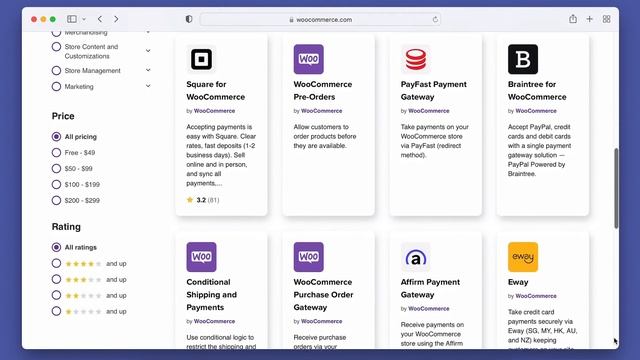Select the $200 - $299 price filter
The image size is (640, 360).
click(x=56, y=200)
